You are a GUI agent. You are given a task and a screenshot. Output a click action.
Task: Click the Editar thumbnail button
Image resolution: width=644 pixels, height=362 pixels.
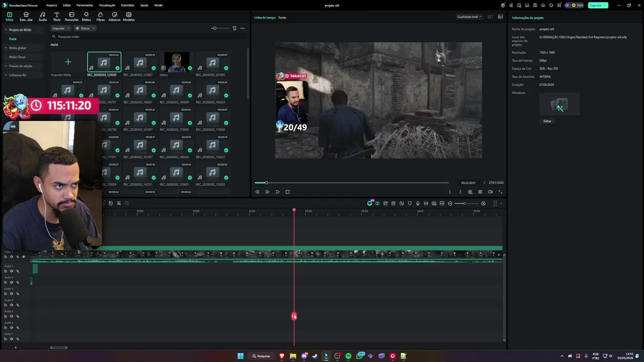point(547,121)
